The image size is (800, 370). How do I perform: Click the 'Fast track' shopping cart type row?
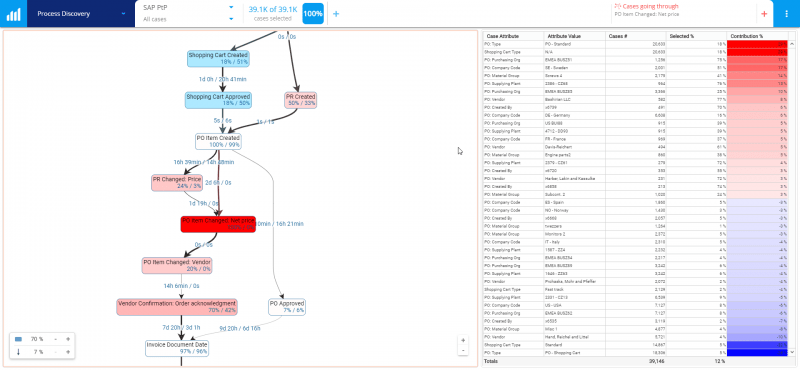[x=635, y=289]
